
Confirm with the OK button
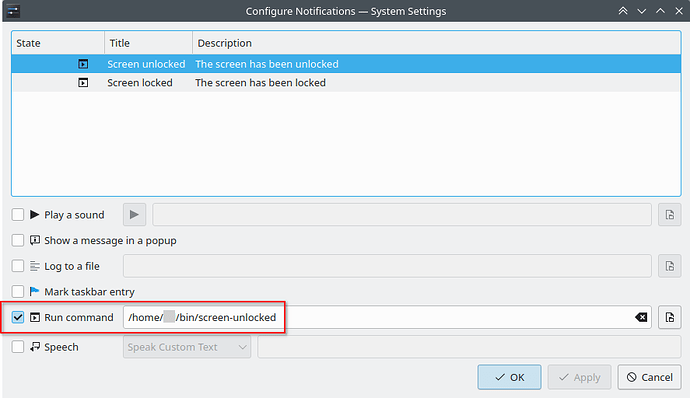click(x=509, y=377)
